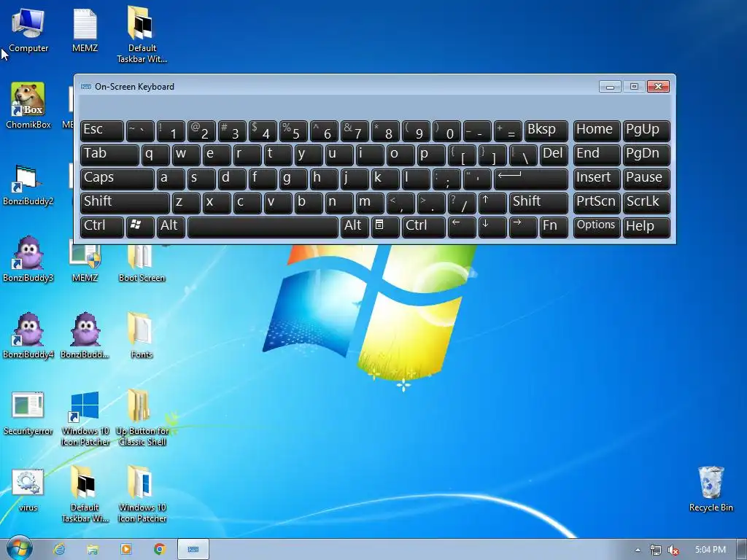Launch Internet Explorer from the taskbar

59,550
